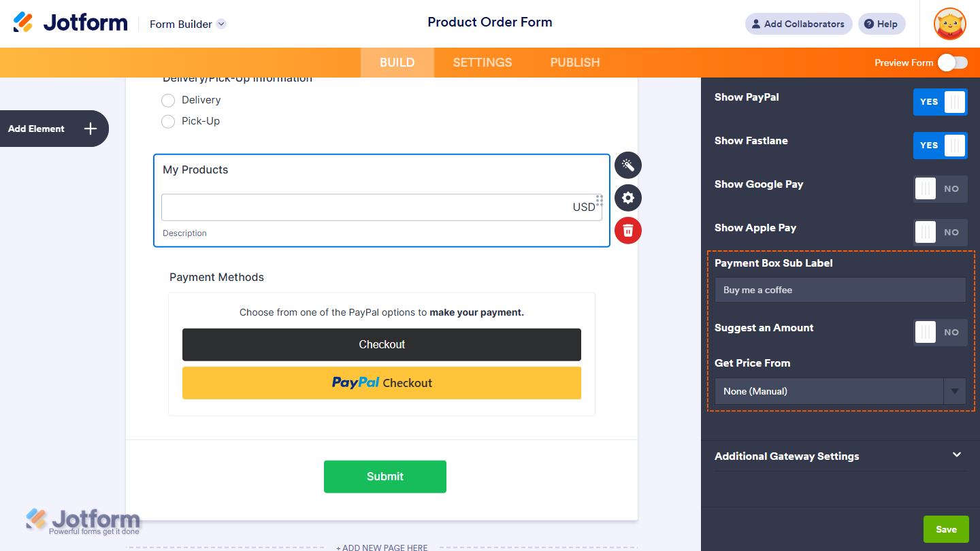Open the user avatar profile menu
The height and width of the screenshot is (551, 980).
click(949, 24)
